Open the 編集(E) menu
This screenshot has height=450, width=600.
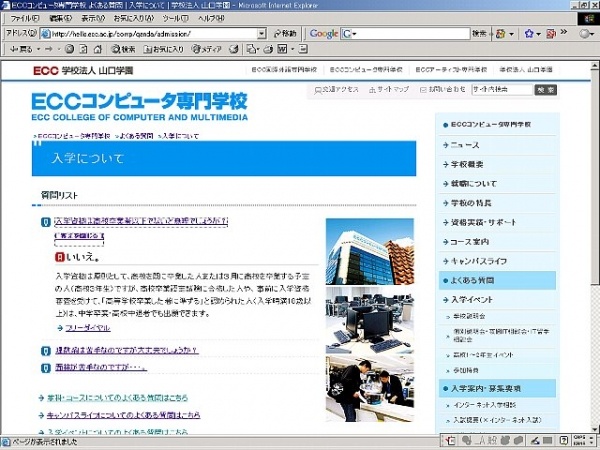tap(60, 18)
